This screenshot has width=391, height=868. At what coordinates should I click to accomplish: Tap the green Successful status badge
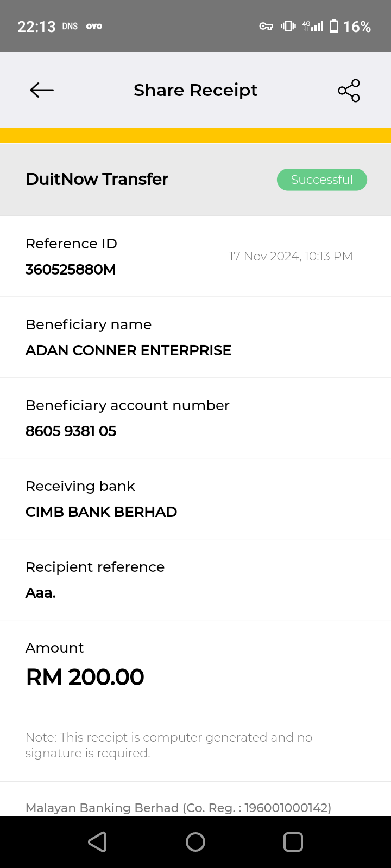tap(321, 180)
